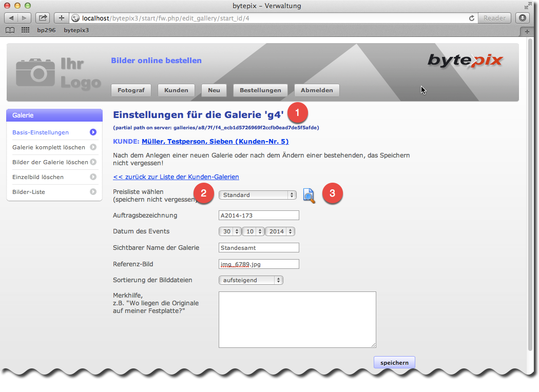
Task: Open the event month dropdown showing 10
Action: (253, 231)
